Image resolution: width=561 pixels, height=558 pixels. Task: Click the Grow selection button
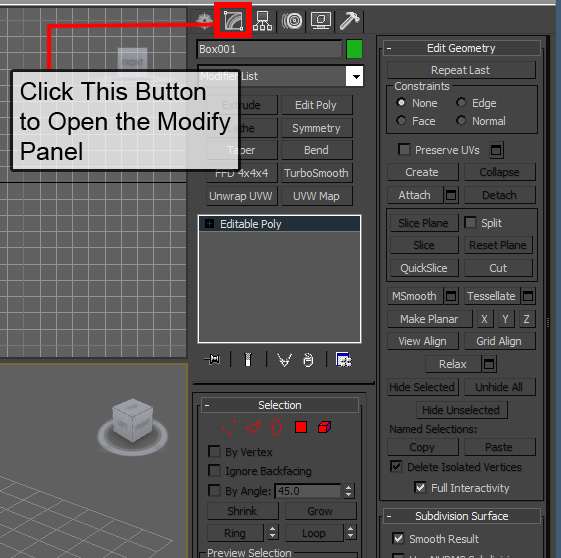pyautogui.click(x=321, y=511)
